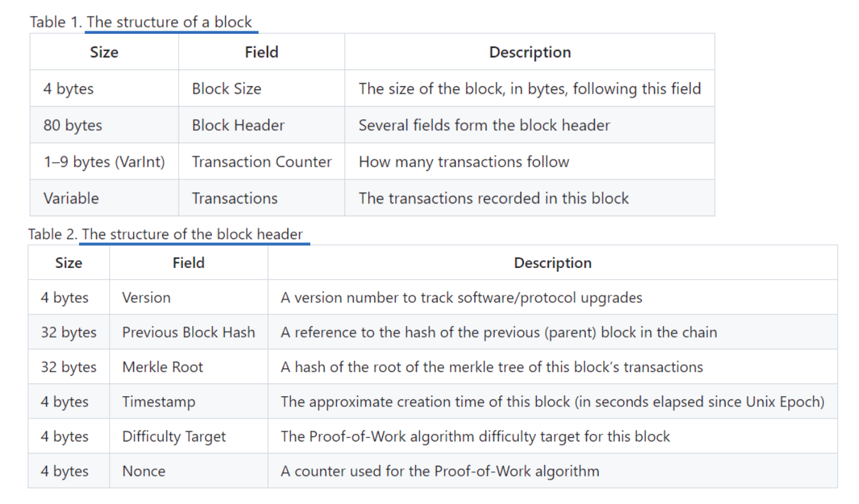
Task: Click 'The structure of the block header' caption
Action: point(193,234)
